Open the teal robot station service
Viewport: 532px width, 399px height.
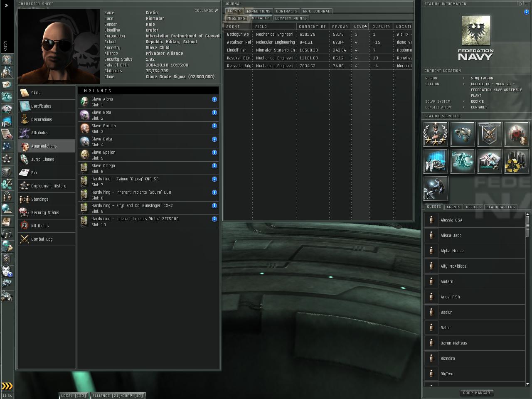(463, 161)
